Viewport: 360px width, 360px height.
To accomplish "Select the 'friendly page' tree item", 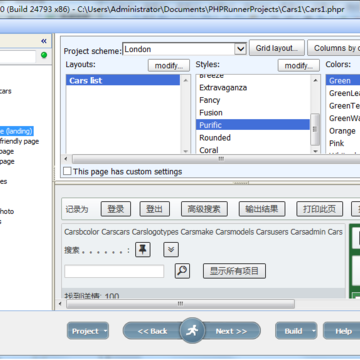I will pos(19,141).
